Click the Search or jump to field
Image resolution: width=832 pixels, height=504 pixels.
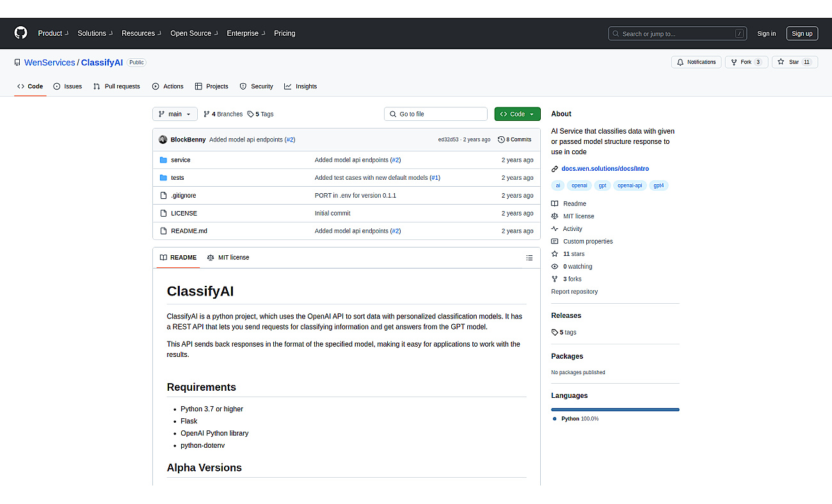[677, 33]
